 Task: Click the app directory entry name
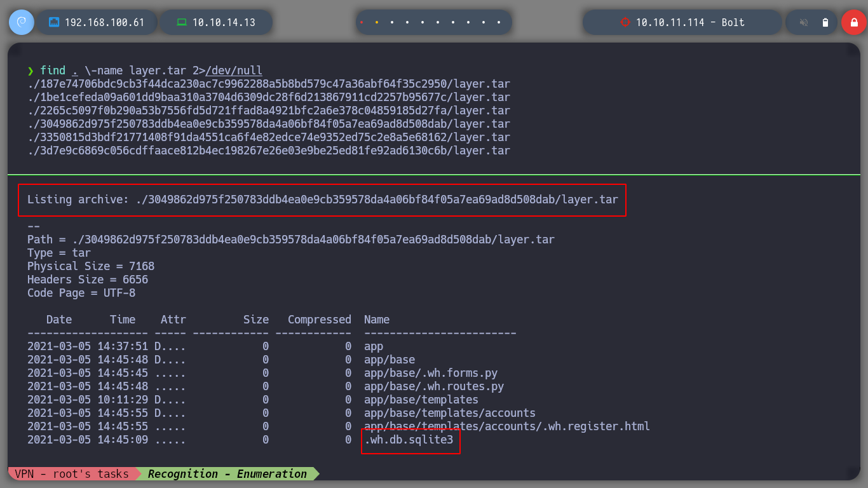point(374,346)
